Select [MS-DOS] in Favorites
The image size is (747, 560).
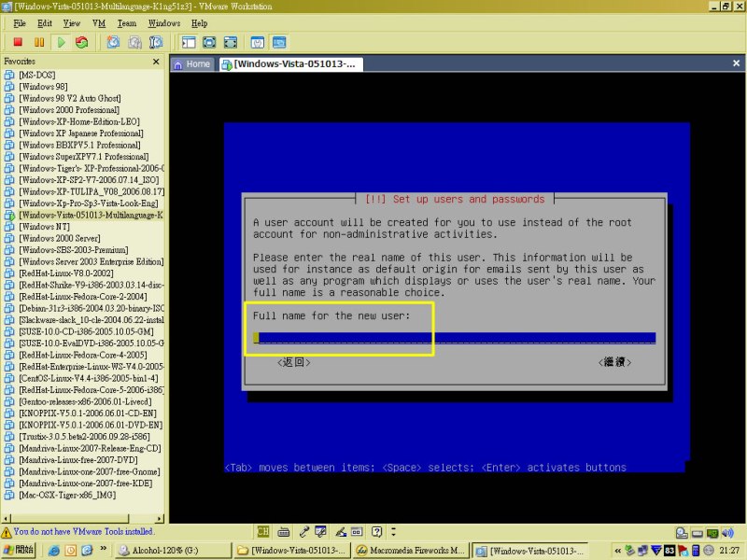click(36, 76)
